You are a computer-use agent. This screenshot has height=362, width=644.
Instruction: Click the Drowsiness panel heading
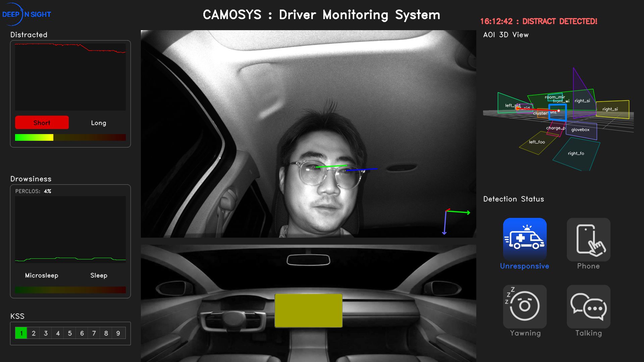coord(31,179)
